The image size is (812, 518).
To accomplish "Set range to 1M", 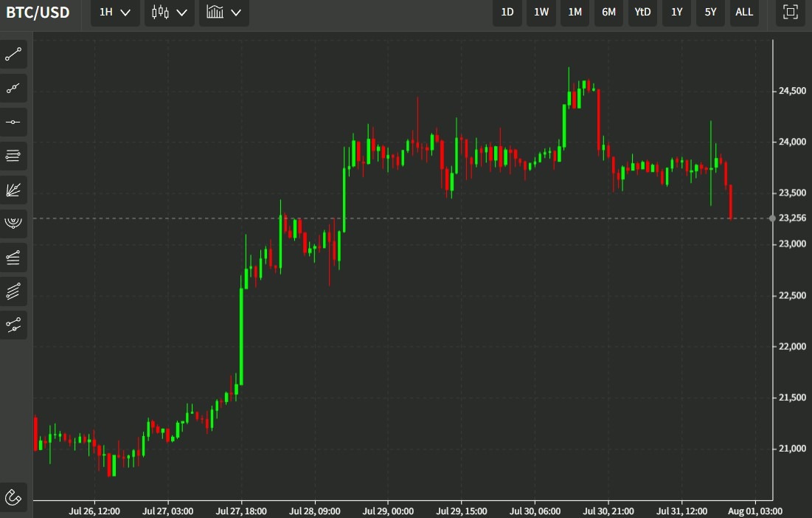I will [x=575, y=12].
